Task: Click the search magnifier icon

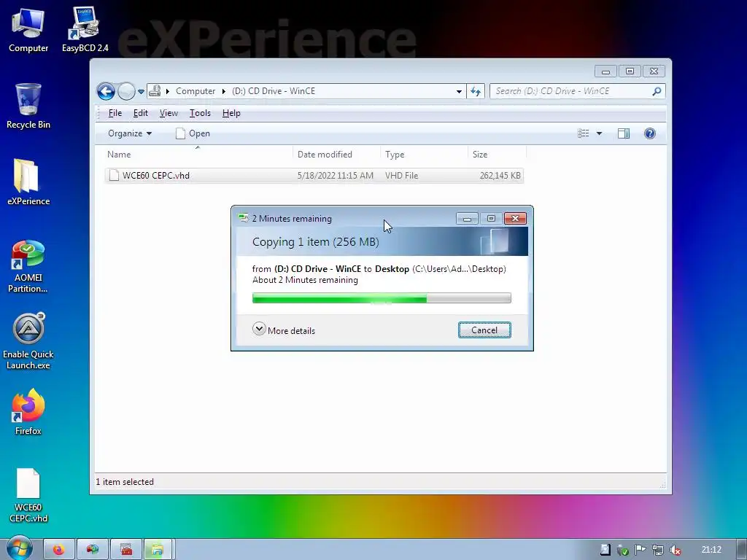Action: [x=657, y=91]
